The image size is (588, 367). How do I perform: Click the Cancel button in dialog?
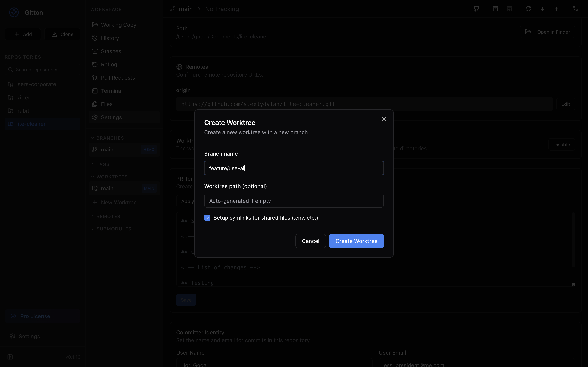[311, 241]
